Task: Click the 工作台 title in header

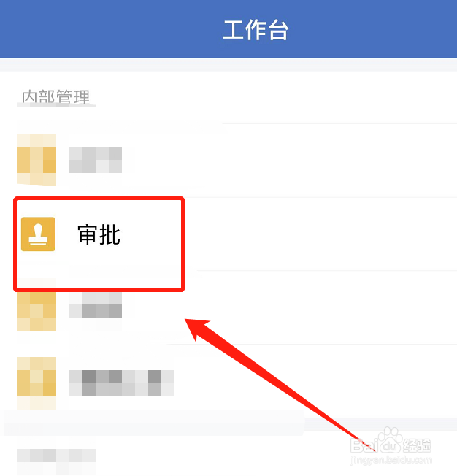Action: click(256, 30)
